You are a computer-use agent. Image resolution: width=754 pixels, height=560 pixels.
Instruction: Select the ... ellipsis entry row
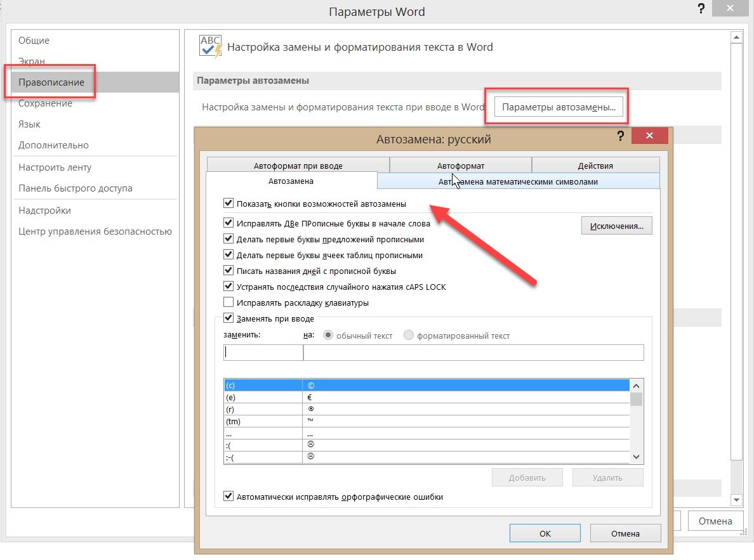pyautogui.click(x=427, y=433)
